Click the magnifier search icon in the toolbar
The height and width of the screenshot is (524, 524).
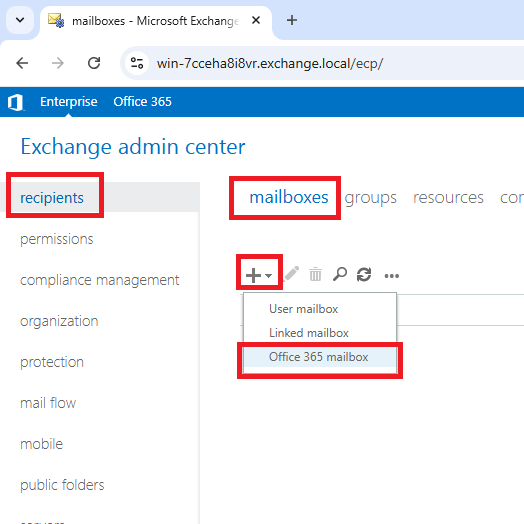click(x=340, y=274)
